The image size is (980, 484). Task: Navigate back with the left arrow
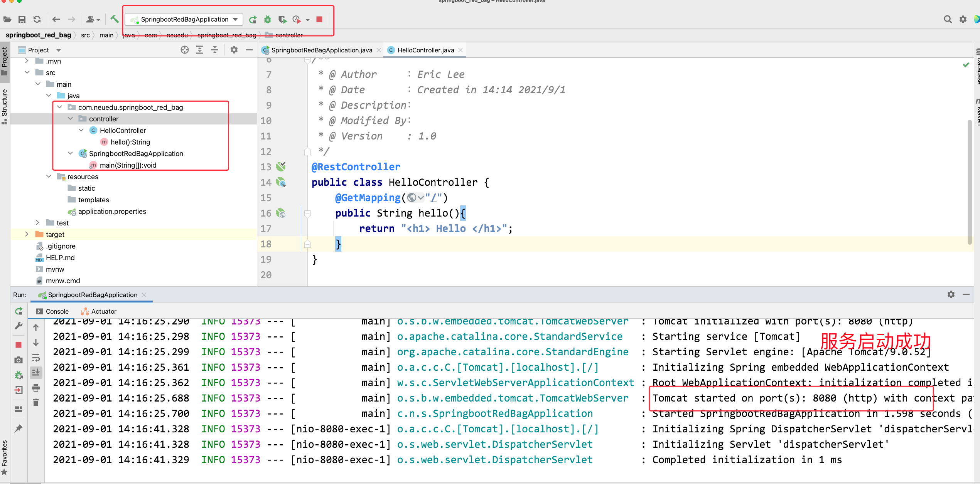click(x=56, y=19)
